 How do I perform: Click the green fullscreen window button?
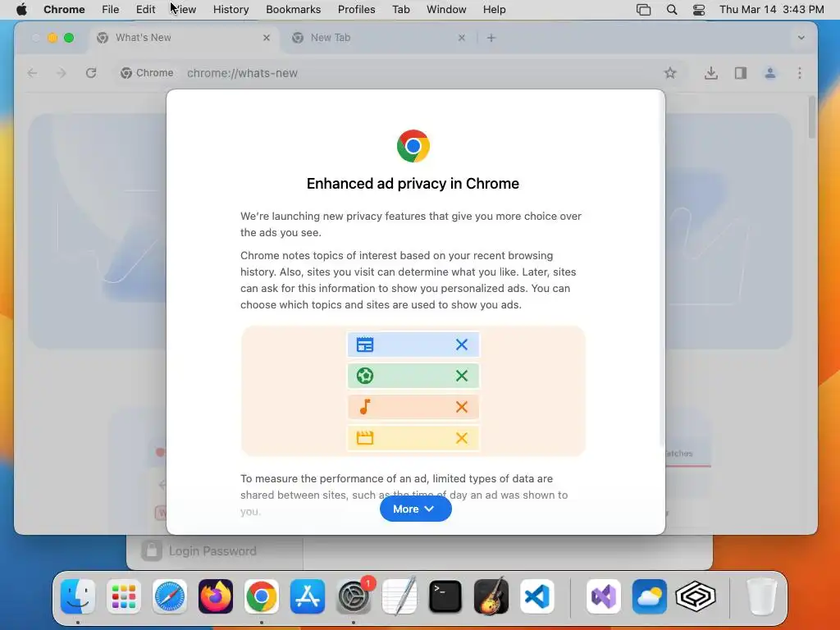coord(69,38)
